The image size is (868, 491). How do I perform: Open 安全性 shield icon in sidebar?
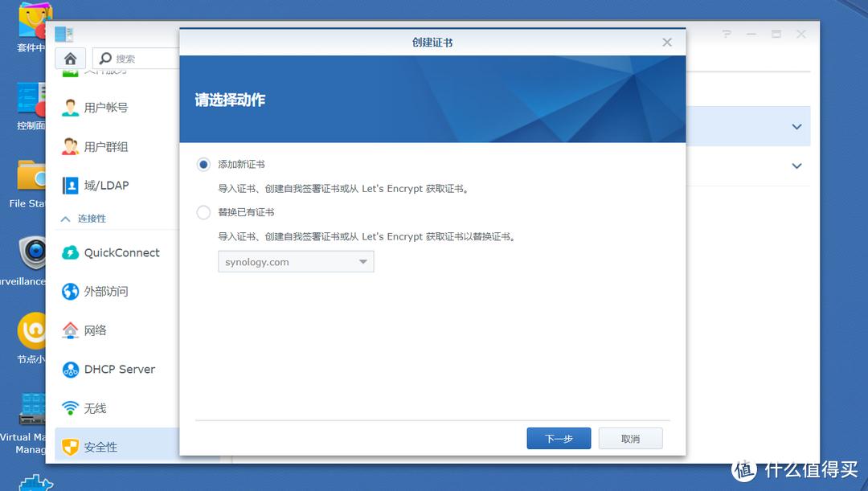[x=70, y=447]
